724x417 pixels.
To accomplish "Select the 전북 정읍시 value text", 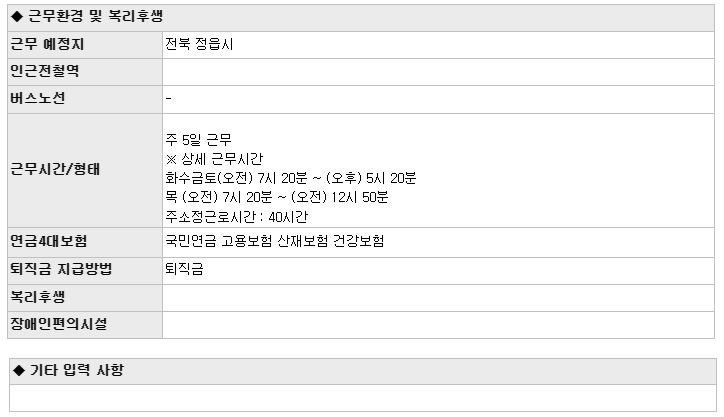I will (199, 44).
